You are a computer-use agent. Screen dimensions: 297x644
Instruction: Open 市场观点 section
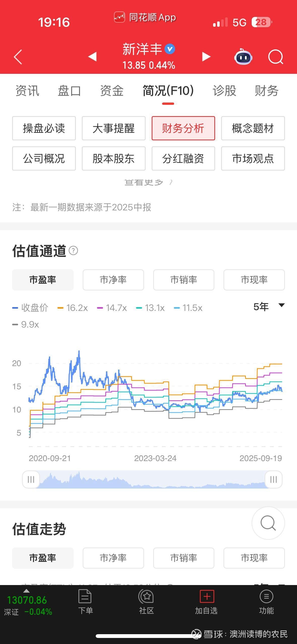[x=253, y=158]
